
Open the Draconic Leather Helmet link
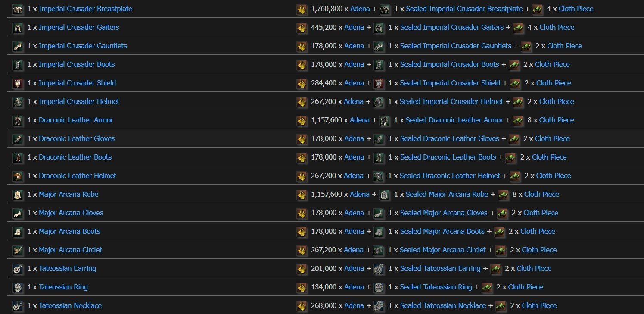pyautogui.click(x=78, y=176)
